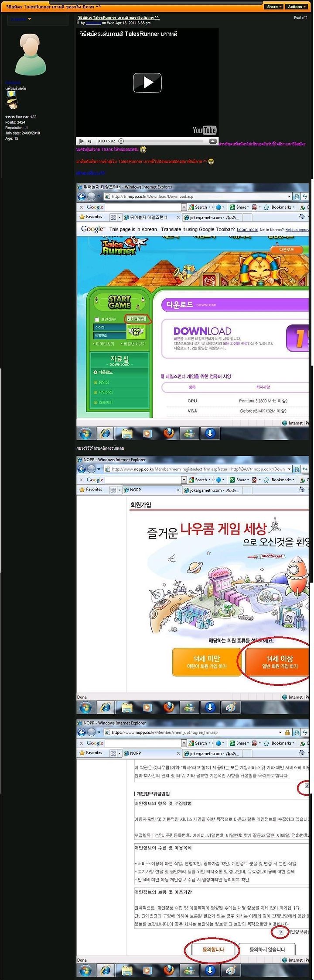Click Windows Start orb in first screenshot taskbar

pos(86,433)
